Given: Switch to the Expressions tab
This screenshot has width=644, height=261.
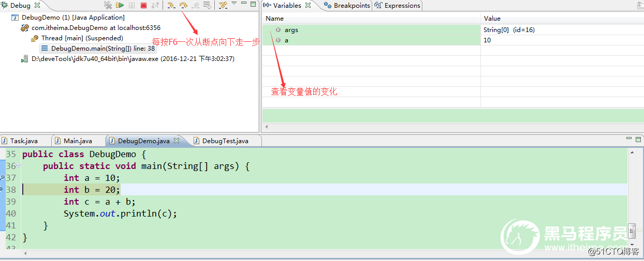Looking at the screenshot, I should tap(398, 6).
